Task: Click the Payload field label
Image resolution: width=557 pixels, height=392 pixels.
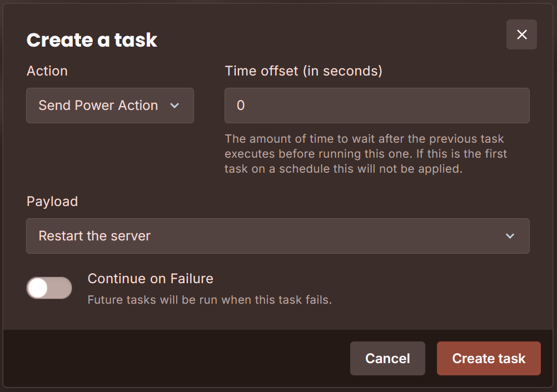Action: (x=52, y=202)
